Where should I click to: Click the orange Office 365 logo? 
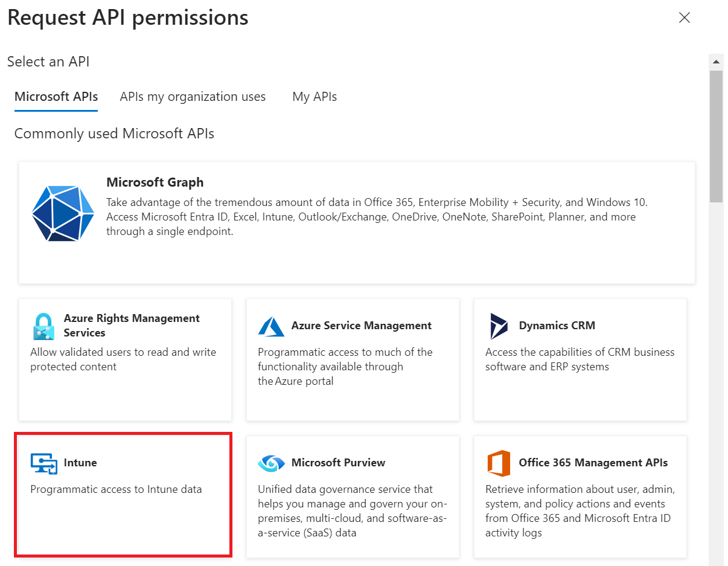(499, 463)
